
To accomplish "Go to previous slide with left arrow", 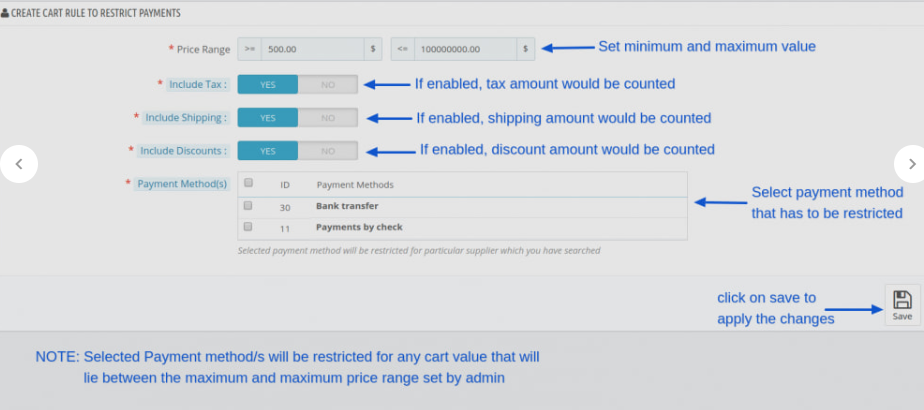I will tap(19, 163).
